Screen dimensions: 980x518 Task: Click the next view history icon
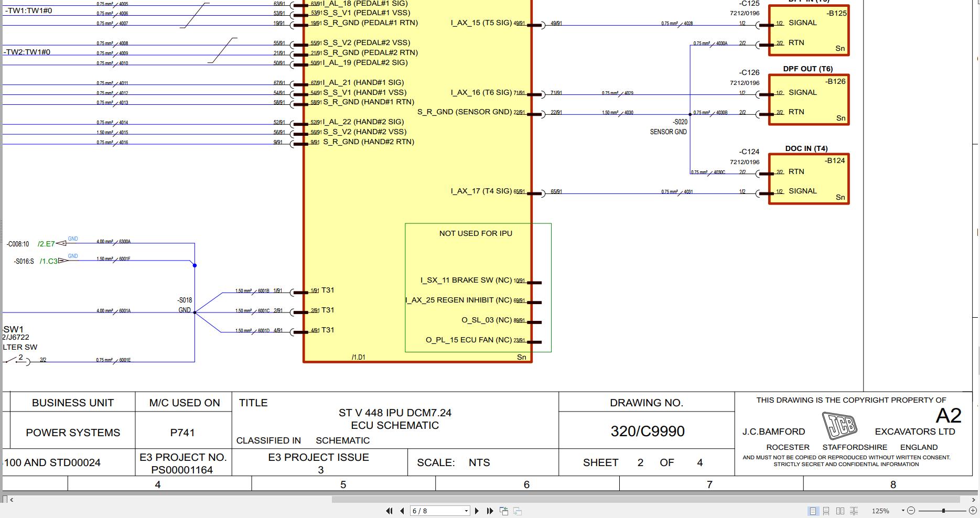[517, 510]
